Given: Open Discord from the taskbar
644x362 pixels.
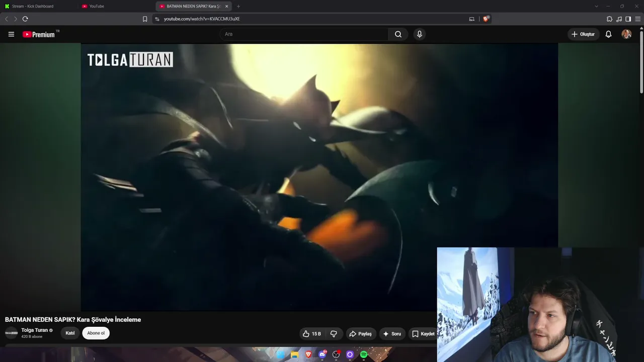Looking at the screenshot, I should click(x=323, y=354).
